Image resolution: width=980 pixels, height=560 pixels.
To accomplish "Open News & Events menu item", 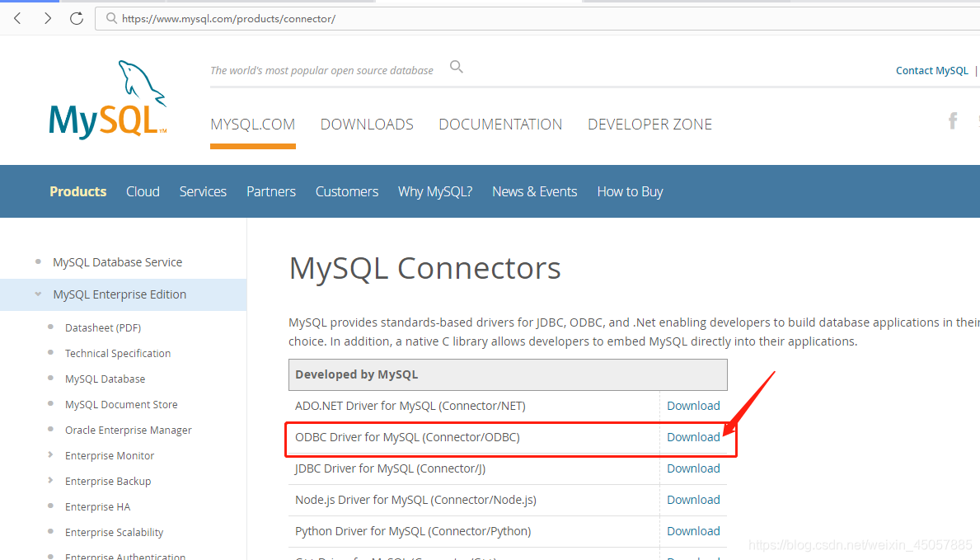I will click(534, 191).
